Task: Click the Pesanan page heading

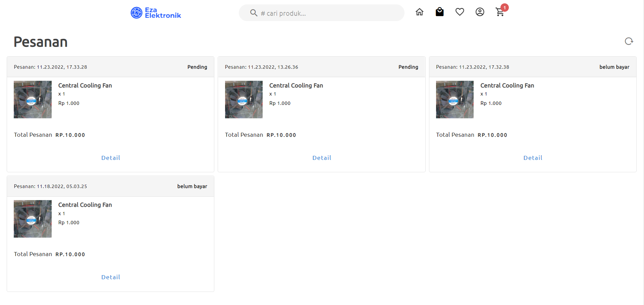Action: click(x=41, y=42)
